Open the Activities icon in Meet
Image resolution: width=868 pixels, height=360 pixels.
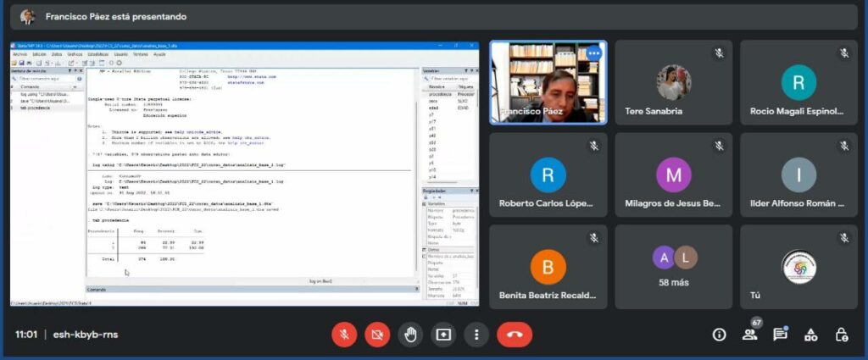[810, 335]
